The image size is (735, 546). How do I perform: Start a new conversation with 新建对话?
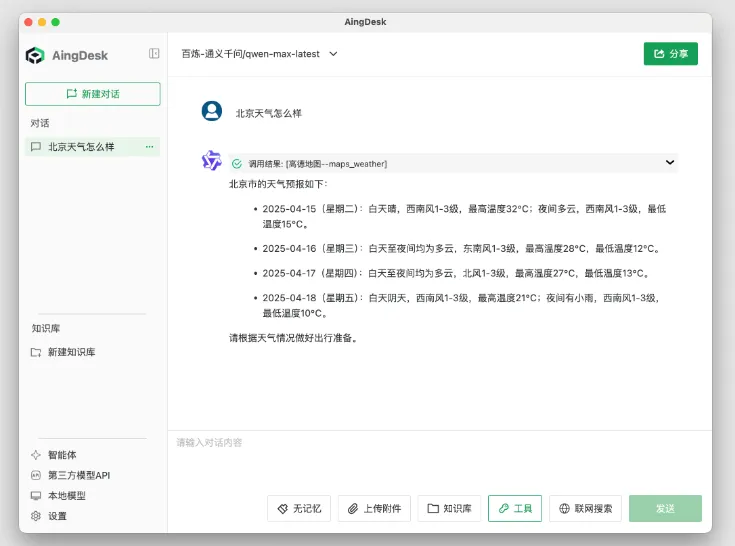click(93, 94)
